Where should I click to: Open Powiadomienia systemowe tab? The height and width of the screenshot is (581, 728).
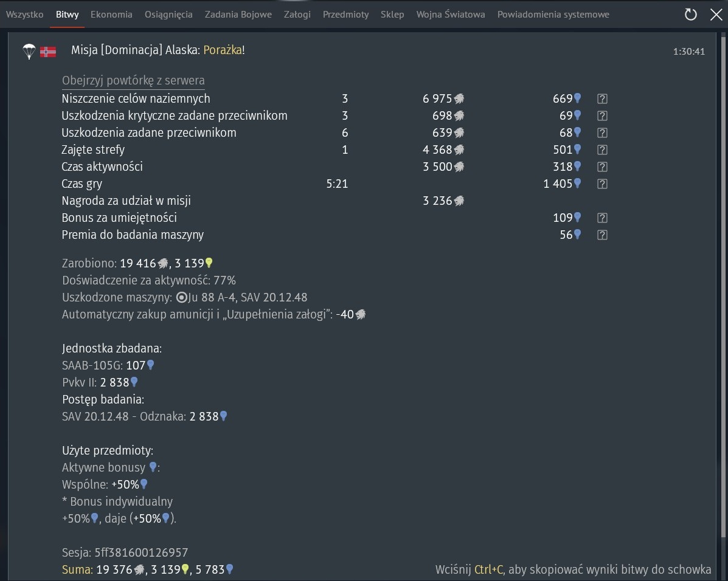click(553, 15)
